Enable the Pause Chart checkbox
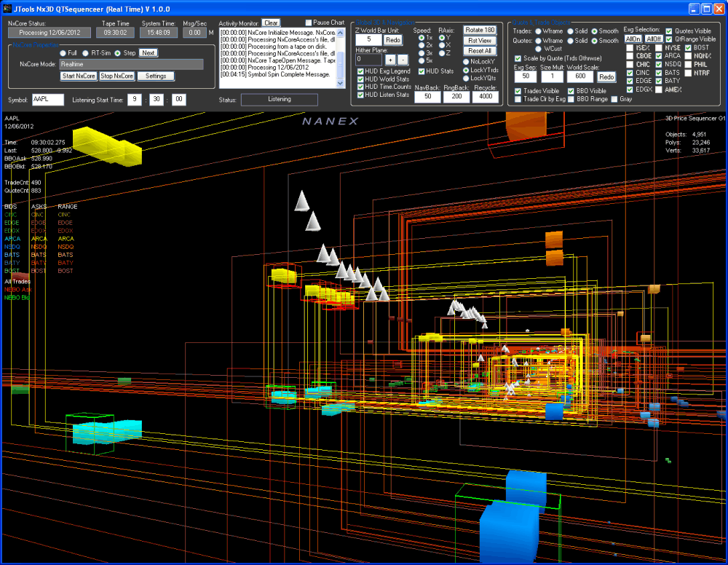Viewport: 728px width, 565px height. [x=308, y=23]
